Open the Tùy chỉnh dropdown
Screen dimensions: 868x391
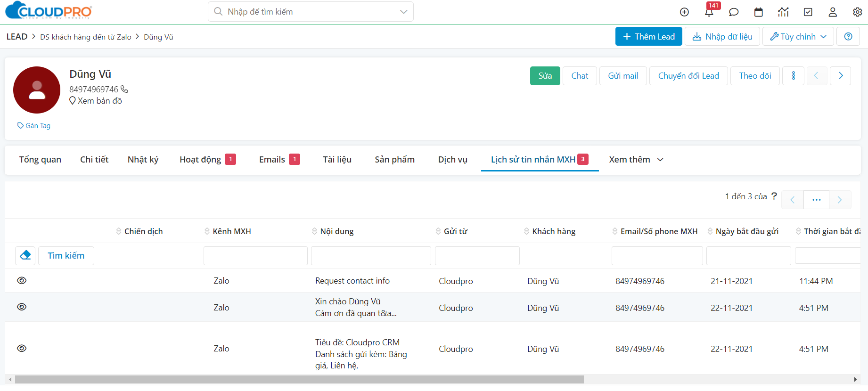(798, 36)
